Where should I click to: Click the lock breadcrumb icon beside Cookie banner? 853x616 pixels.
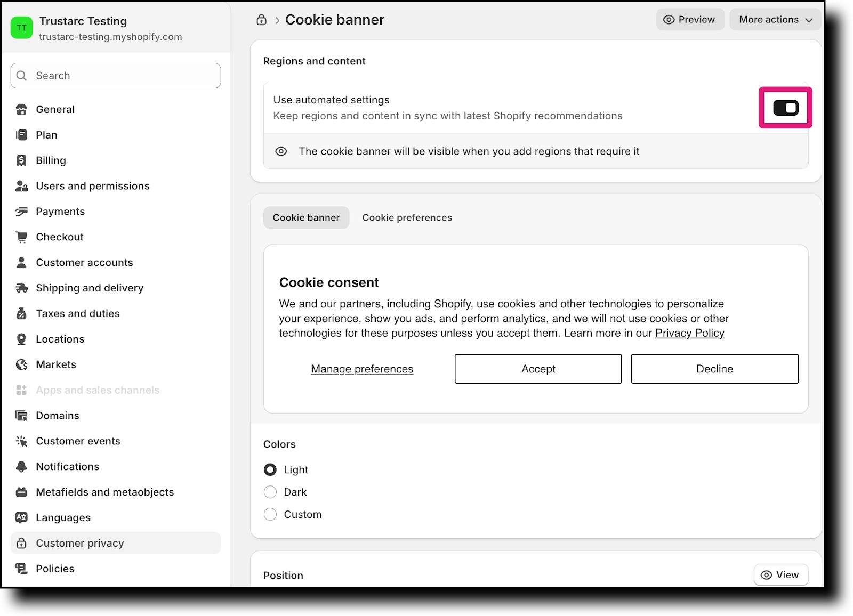coord(261,20)
